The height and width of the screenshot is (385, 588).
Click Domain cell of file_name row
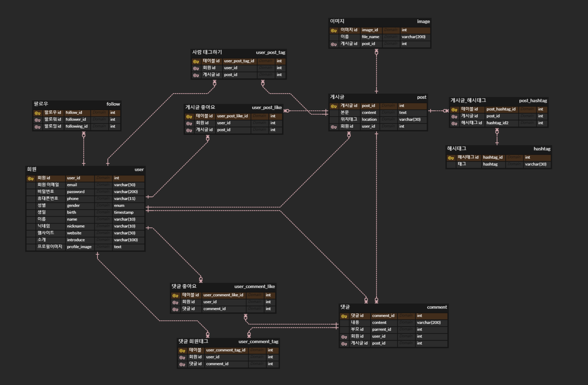391,37
